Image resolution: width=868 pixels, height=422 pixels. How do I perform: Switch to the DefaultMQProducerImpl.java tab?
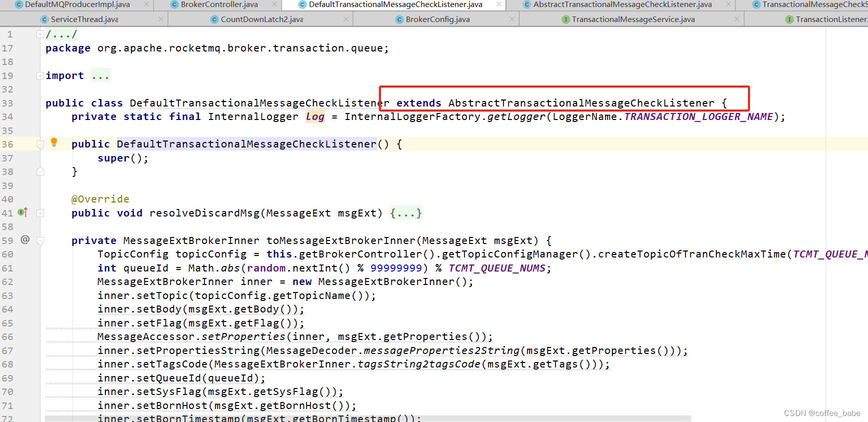coord(77,4)
